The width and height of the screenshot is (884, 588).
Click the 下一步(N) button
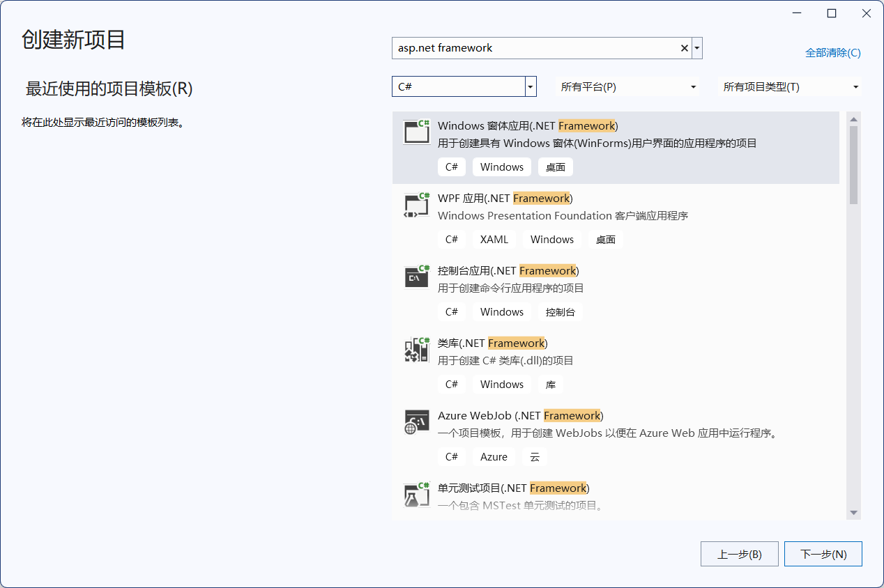pyautogui.click(x=823, y=555)
